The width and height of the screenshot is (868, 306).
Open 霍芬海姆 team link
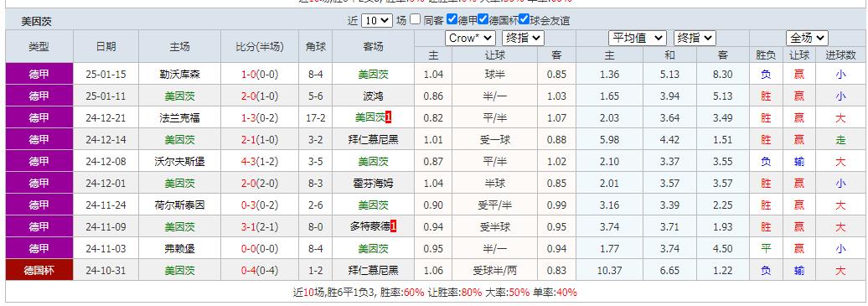373,184
